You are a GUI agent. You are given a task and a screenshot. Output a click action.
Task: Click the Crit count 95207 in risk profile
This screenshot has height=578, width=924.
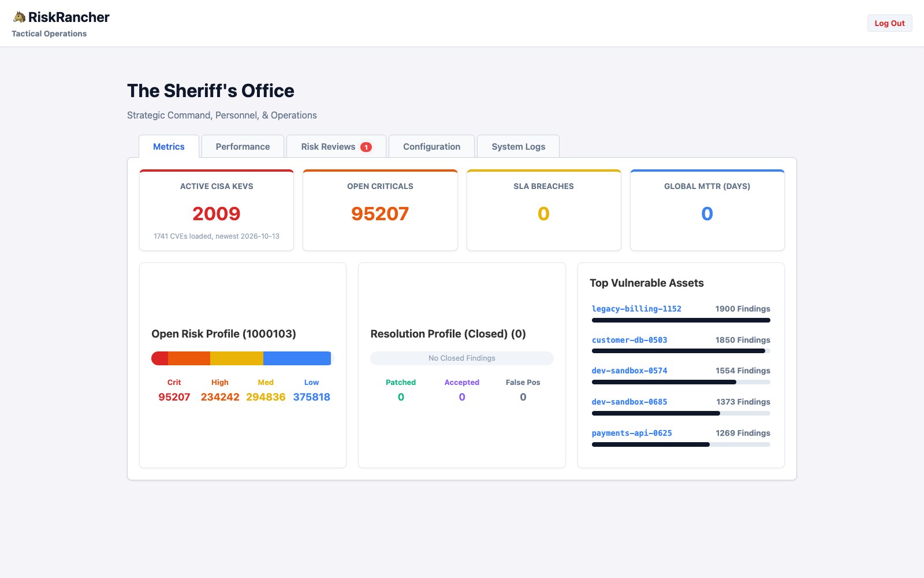[x=174, y=397]
